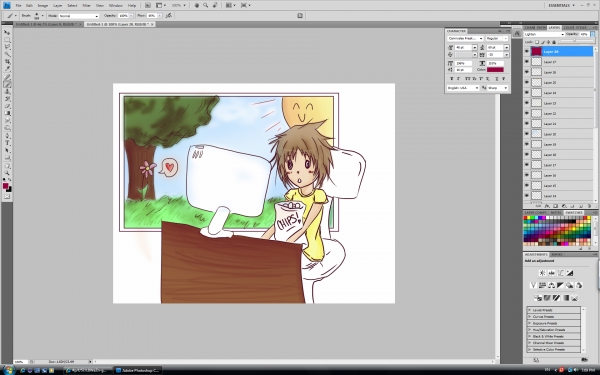Select the Rectangular Marquee tool
600x375 pixels.
pyautogui.click(x=7, y=40)
